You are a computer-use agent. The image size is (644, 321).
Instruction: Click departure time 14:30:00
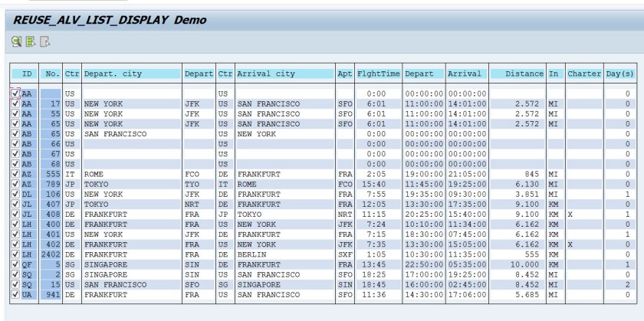coord(424,295)
